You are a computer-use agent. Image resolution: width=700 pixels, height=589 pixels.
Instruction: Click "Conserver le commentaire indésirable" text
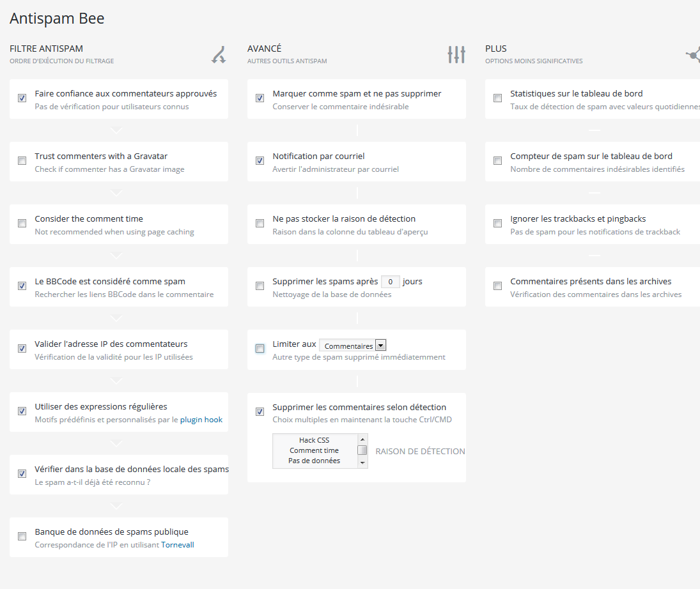coord(341,106)
